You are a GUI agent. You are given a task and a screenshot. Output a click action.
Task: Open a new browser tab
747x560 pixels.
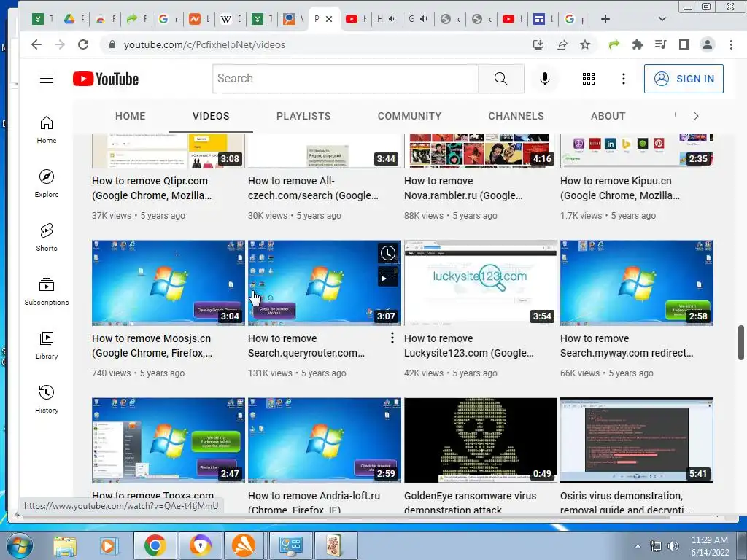605,19
